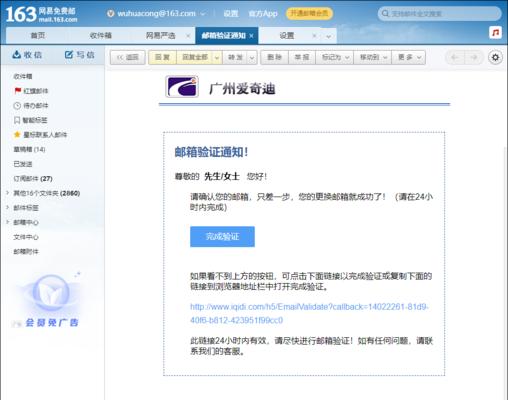Image resolution: width=508 pixels, height=400 pixels.
Task: Click the 删除 delete button
Action: tap(275, 57)
